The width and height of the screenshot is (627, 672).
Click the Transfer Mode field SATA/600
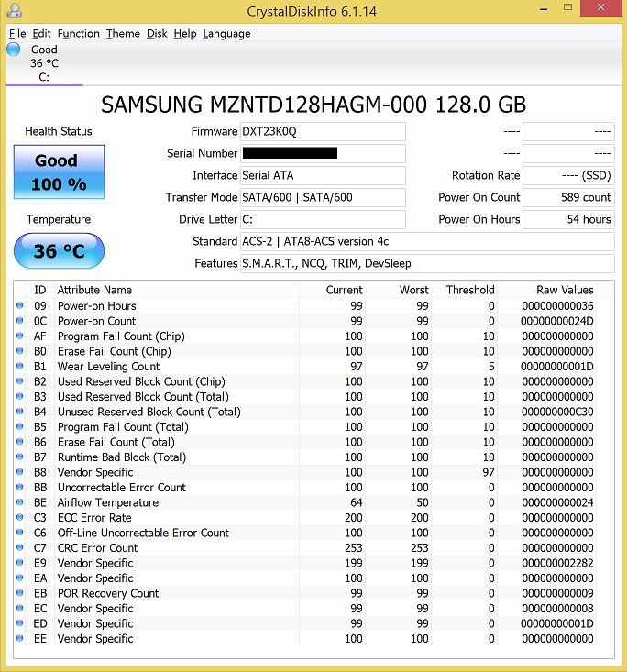click(323, 197)
